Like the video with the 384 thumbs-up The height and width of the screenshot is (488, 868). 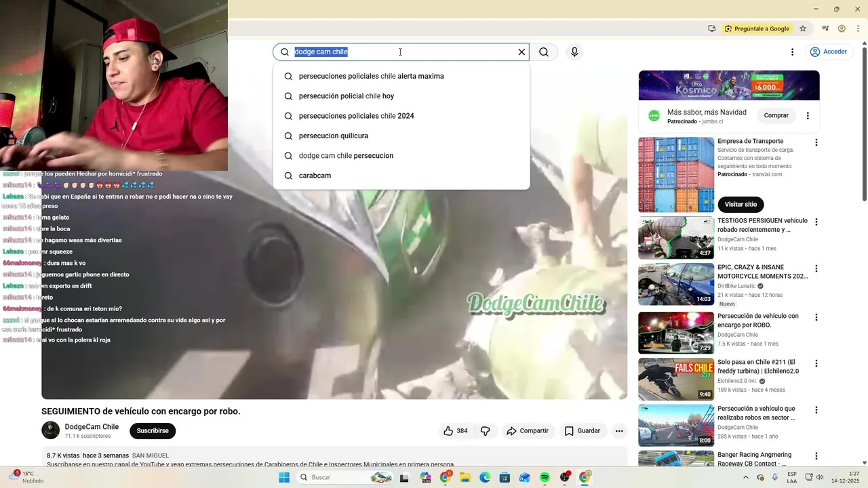(x=455, y=431)
